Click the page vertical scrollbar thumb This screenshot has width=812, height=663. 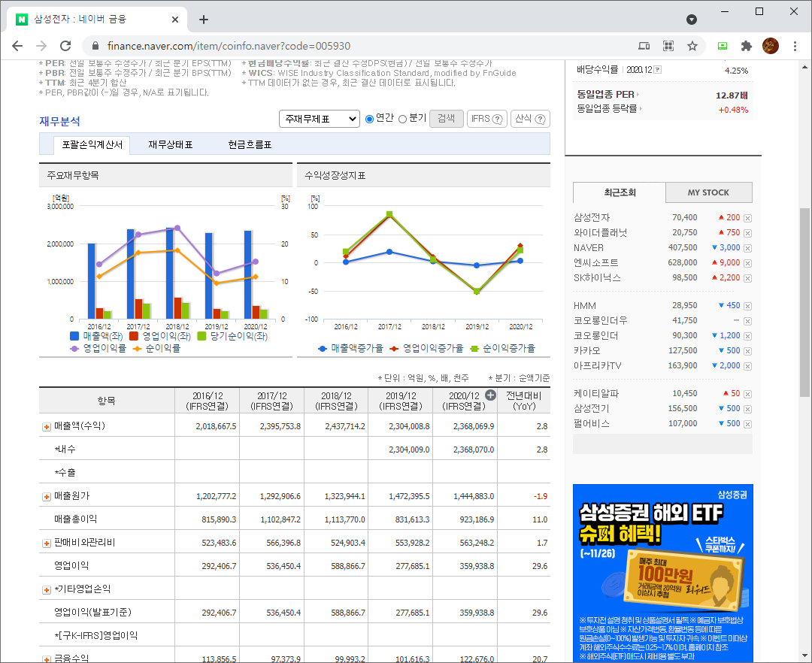coord(804,302)
